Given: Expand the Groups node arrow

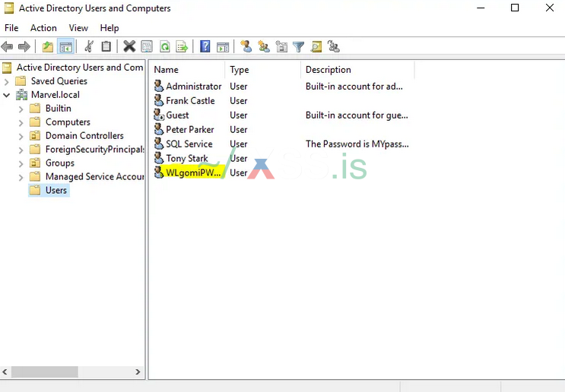Looking at the screenshot, I should pyautogui.click(x=21, y=164).
